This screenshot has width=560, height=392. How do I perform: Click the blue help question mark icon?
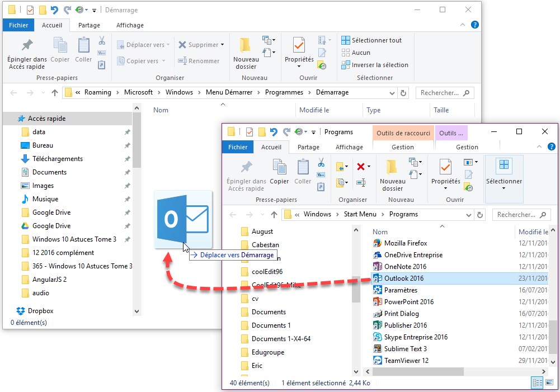click(475, 25)
